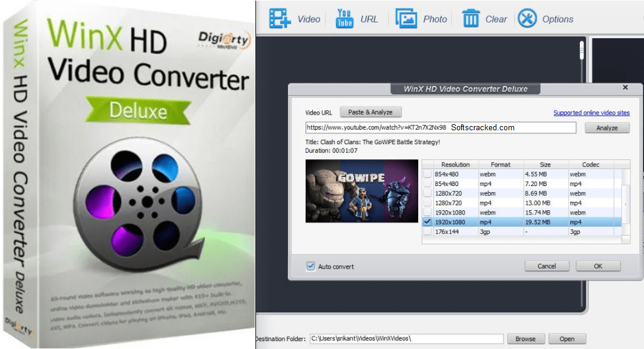Click the Clear trash bin icon
Screen dimensions: 644x349
click(x=471, y=18)
